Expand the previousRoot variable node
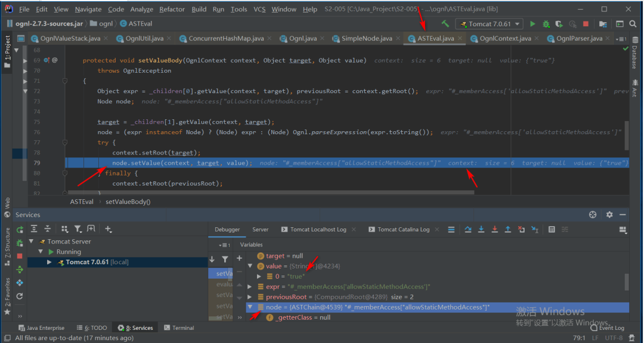This screenshot has height=343, width=644. coord(251,296)
